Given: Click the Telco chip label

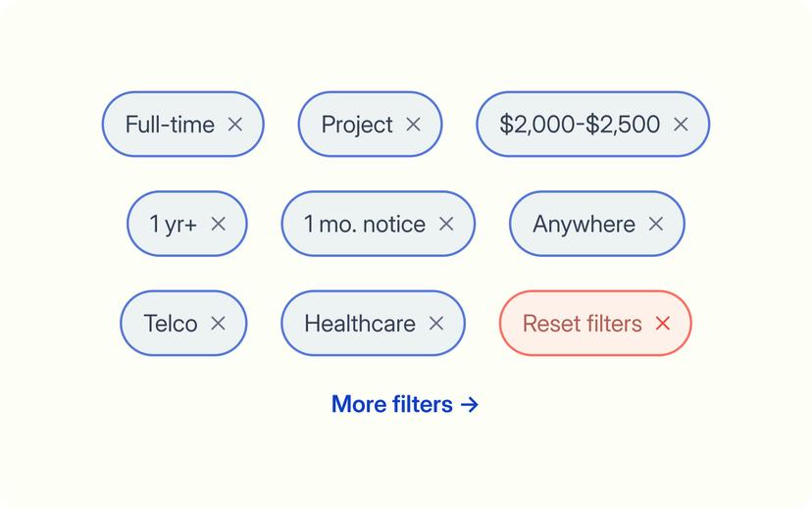Looking at the screenshot, I should pyautogui.click(x=171, y=324).
